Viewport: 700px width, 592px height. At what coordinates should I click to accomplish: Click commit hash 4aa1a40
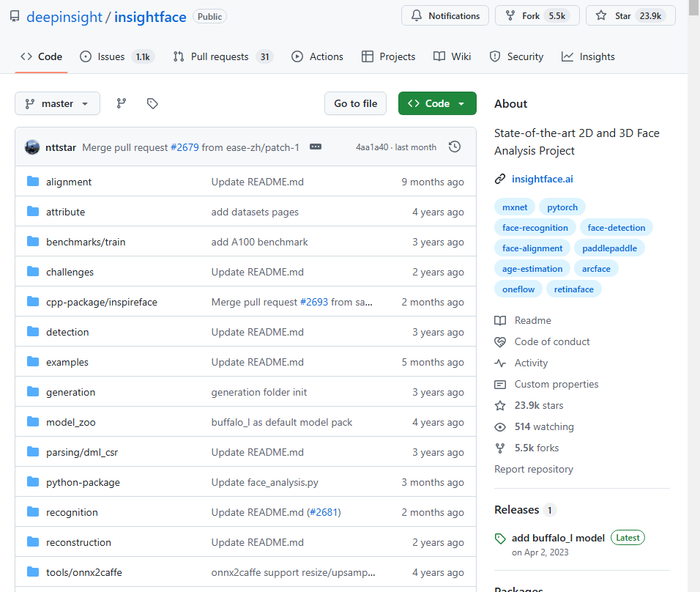tap(372, 147)
